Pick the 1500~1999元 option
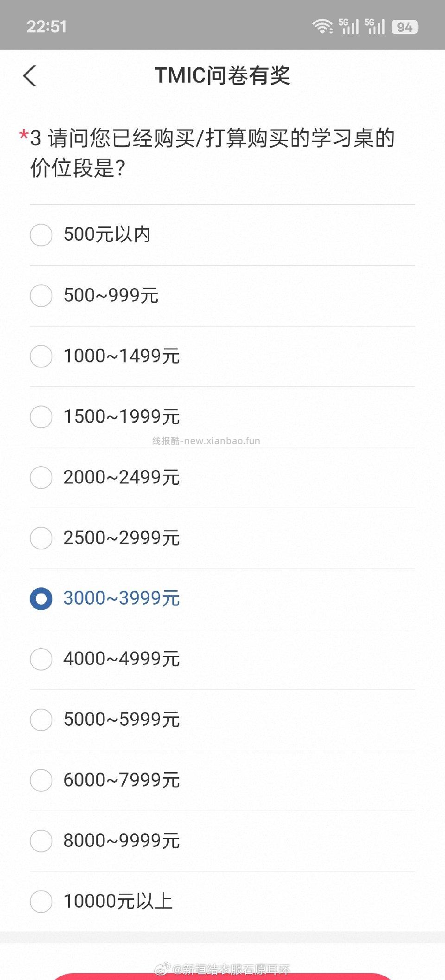Viewport: 445px width, 980px height. [41, 417]
